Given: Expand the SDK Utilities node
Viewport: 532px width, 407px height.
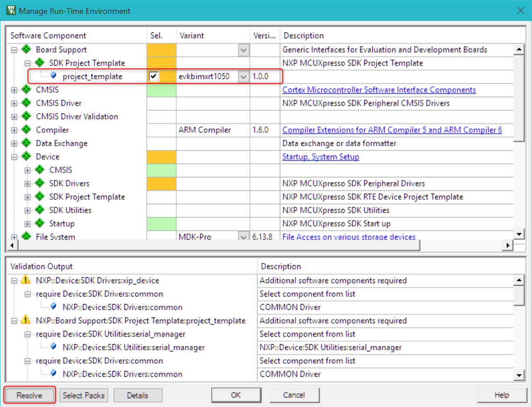Looking at the screenshot, I should pyautogui.click(x=28, y=210).
